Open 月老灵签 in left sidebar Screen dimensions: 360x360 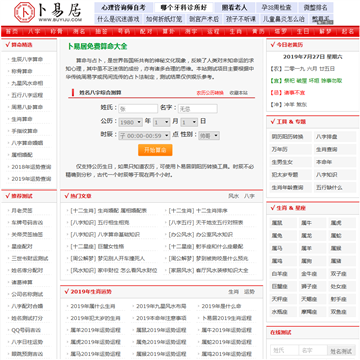click(x=22, y=210)
